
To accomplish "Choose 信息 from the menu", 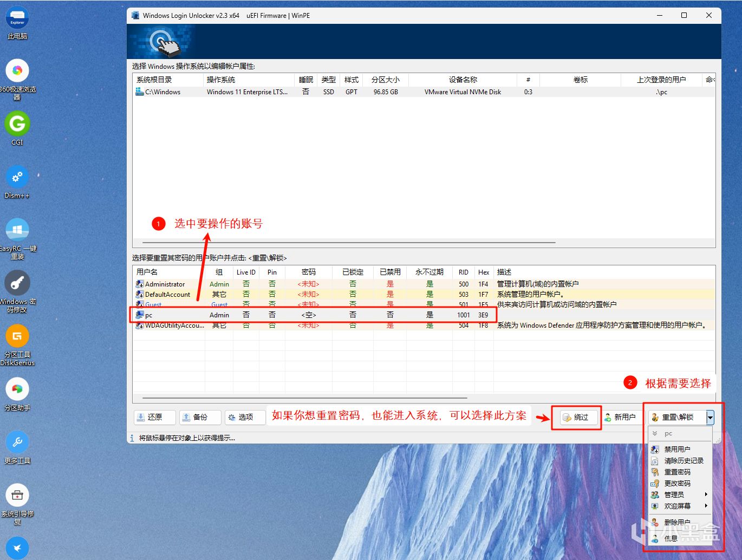I will 680,538.
